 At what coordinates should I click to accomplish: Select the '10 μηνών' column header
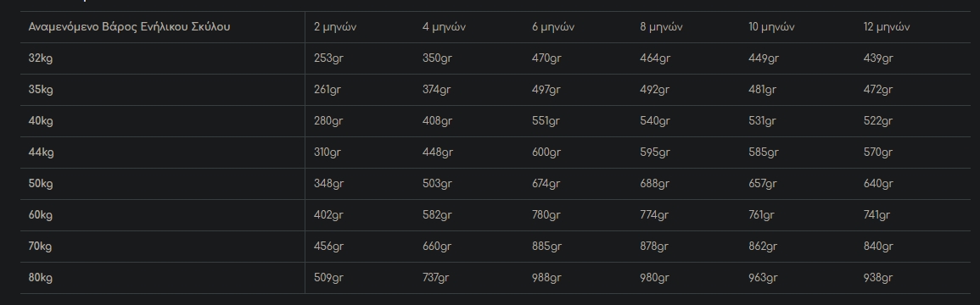point(772,27)
